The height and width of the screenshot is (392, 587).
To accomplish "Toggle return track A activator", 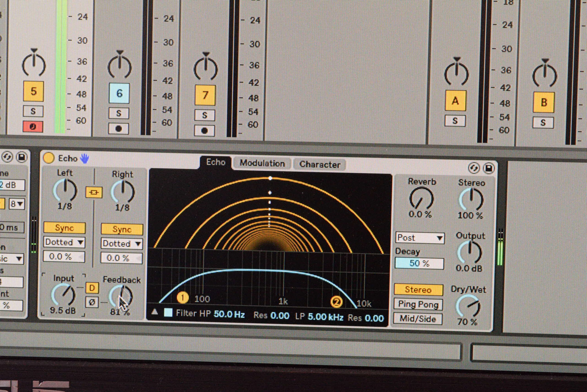I will pos(455,101).
